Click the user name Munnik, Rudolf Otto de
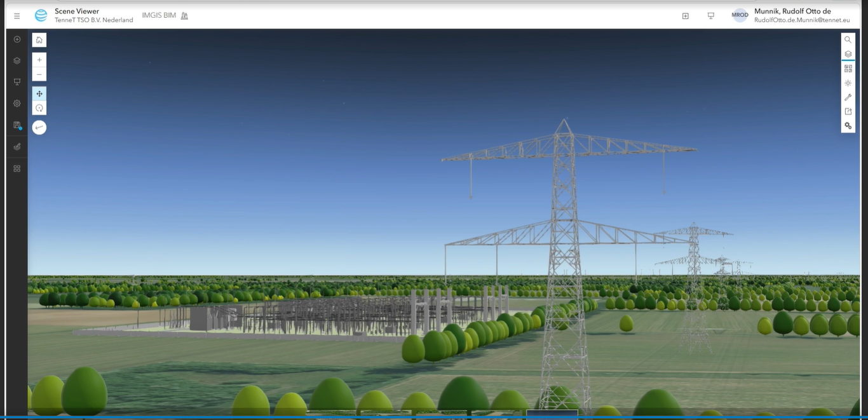 [792, 11]
